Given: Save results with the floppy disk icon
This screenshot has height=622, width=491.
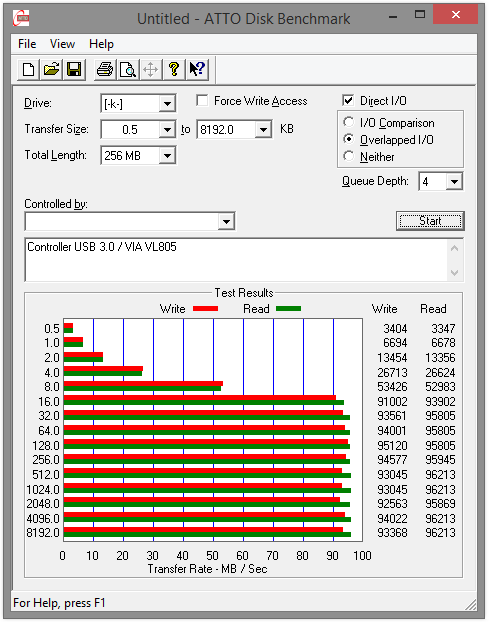Looking at the screenshot, I should [74, 70].
